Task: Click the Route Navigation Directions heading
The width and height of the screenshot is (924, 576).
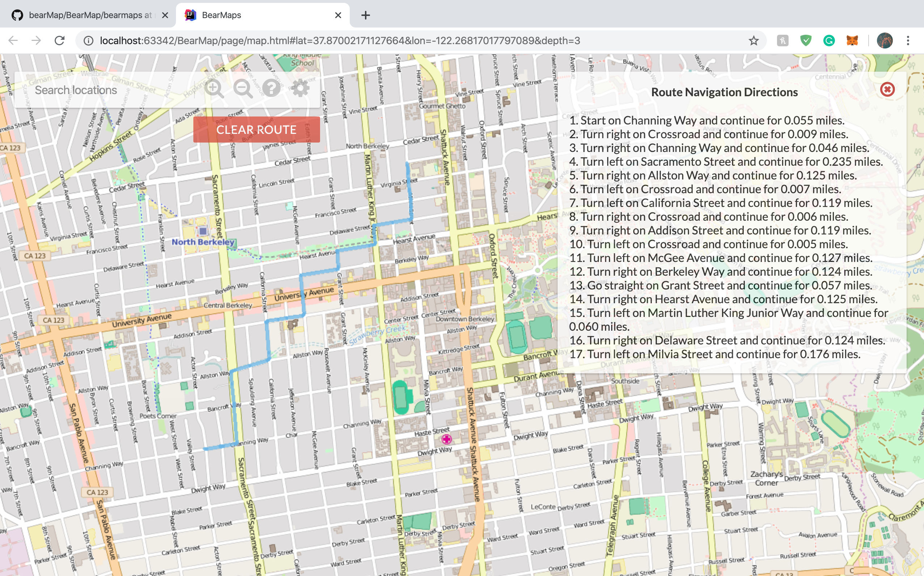Action: click(x=724, y=92)
